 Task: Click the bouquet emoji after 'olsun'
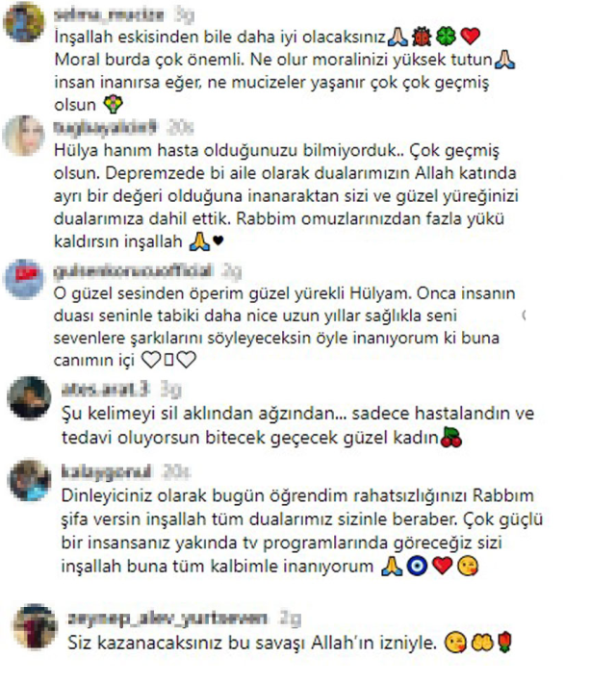(114, 105)
